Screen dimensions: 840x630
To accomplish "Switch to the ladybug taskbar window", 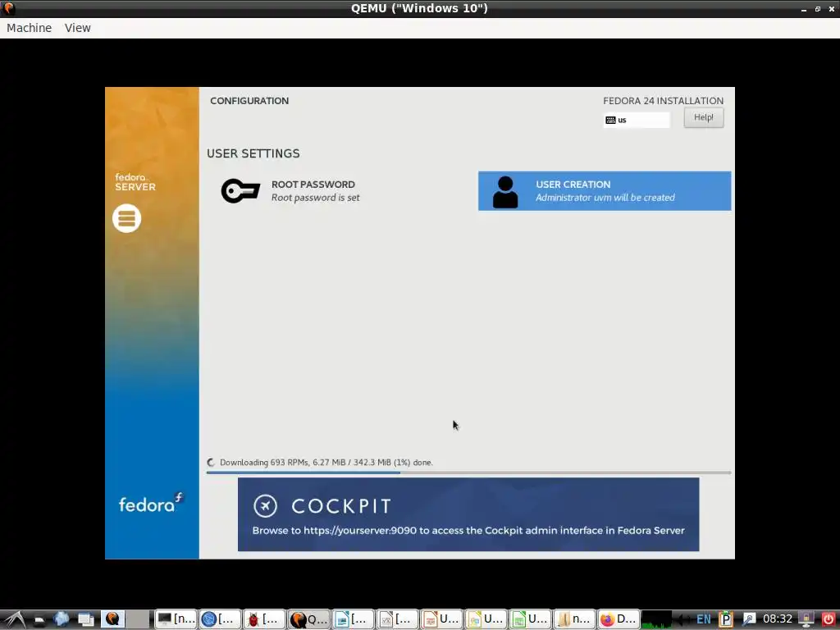I will pyautogui.click(x=264, y=619).
